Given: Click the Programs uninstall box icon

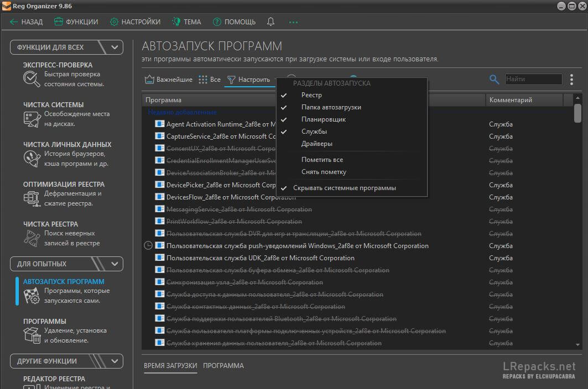Looking at the screenshot, I should 32,335.
